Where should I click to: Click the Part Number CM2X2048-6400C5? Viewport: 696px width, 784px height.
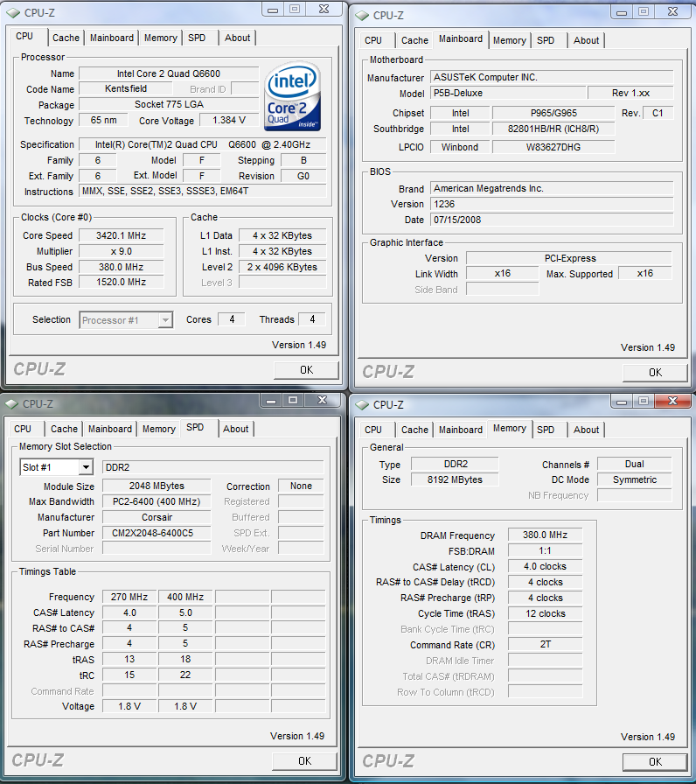coord(157,533)
